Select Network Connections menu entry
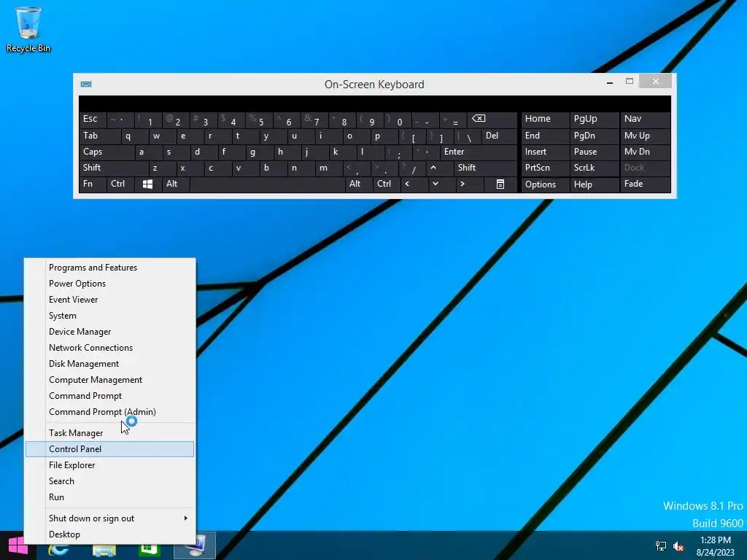The width and height of the screenshot is (747, 560). 109,348
